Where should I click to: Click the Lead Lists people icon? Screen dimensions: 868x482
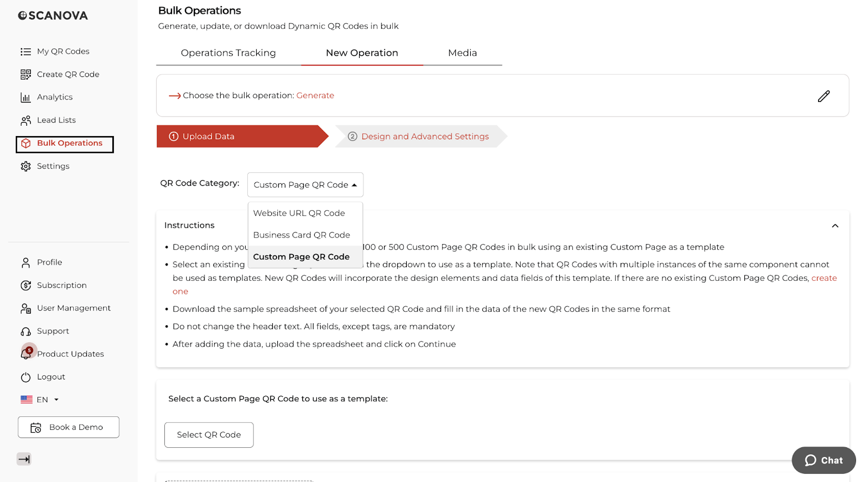(x=25, y=120)
